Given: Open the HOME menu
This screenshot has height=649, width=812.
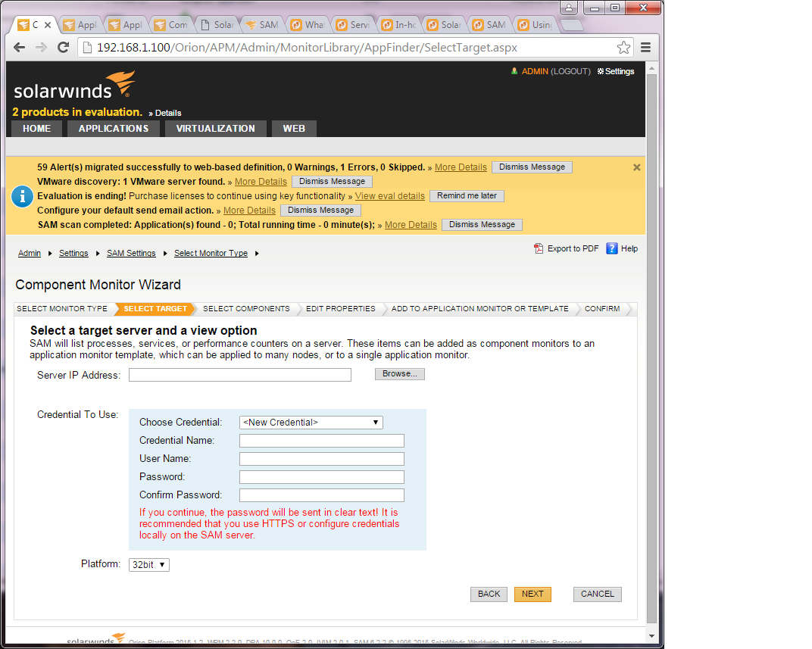Looking at the screenshot, I should coord(37,128).
